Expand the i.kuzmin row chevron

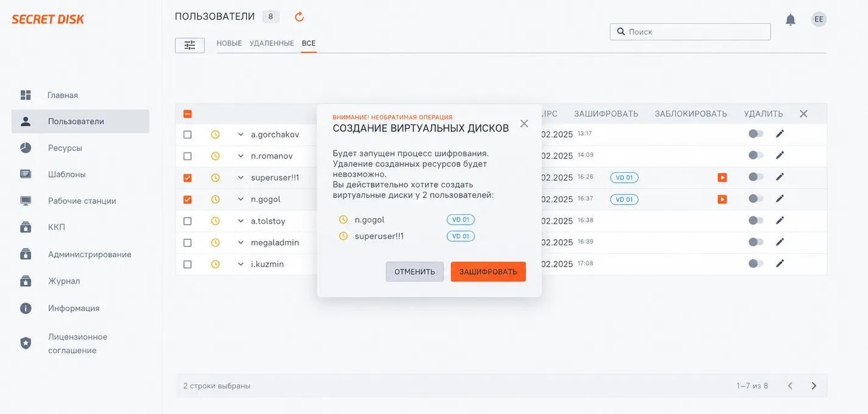click(x=241, y=264)
